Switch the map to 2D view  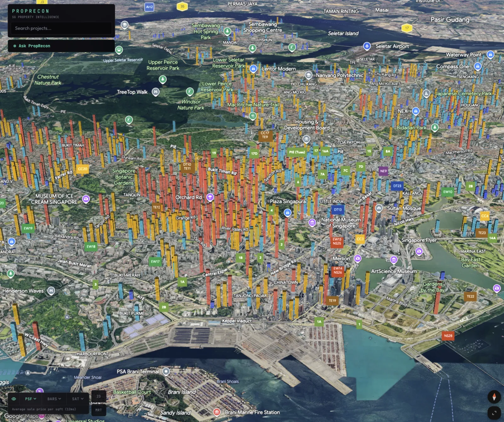99,397
